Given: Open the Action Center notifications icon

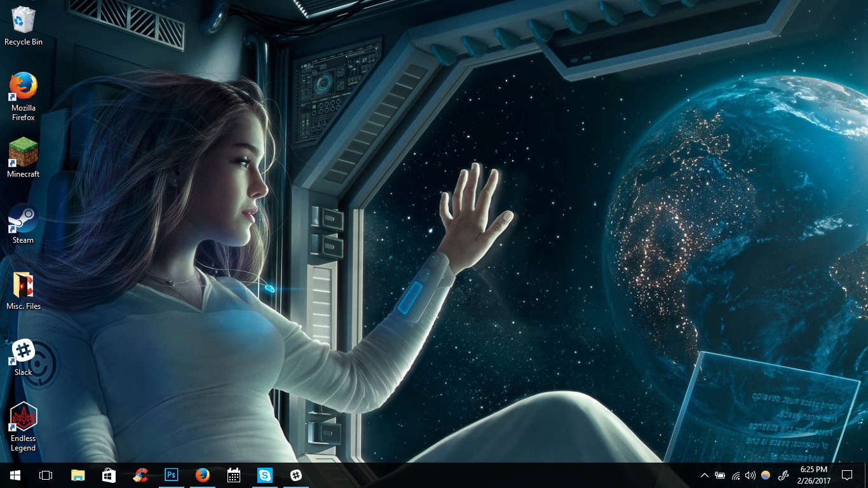Looking at the screenshot, I should (x=846, y=475).
